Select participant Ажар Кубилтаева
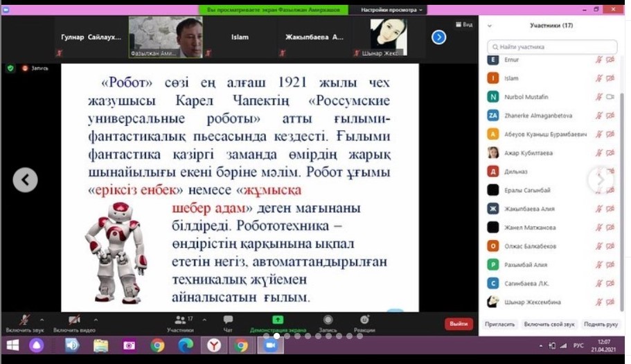Screen dimensions: 631x364 (x=551, y=153)
